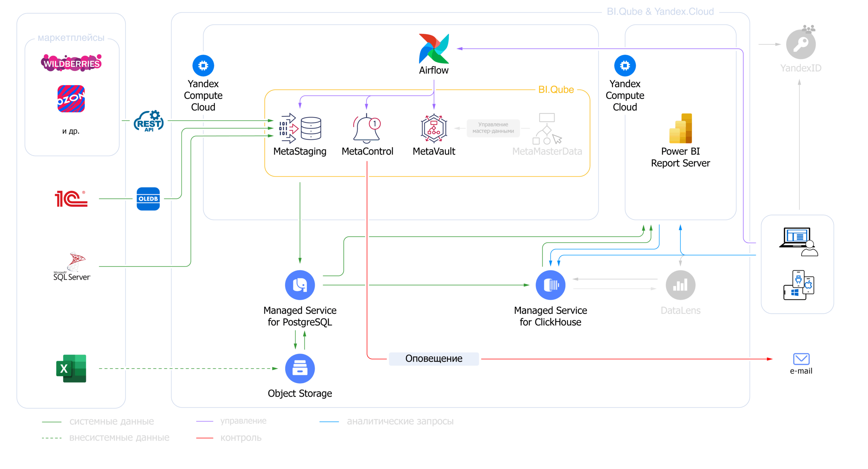This screenshot has height=469, width=868.
Task: Click the Managed Service for PostgreSQL icon
Action: click(x=300, y=285)
